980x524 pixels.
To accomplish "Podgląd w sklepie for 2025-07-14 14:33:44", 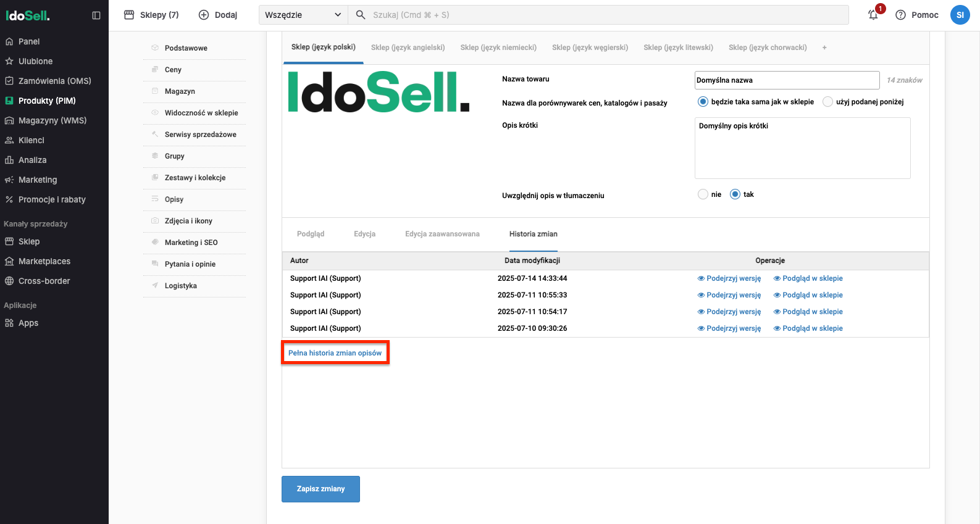I will click(808, 278).
